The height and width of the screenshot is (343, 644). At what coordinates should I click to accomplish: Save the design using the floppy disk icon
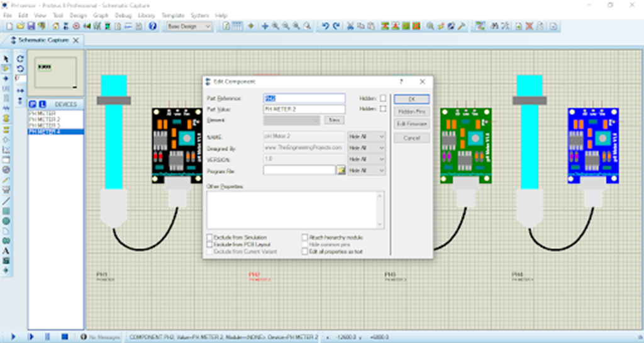[31, 26]
